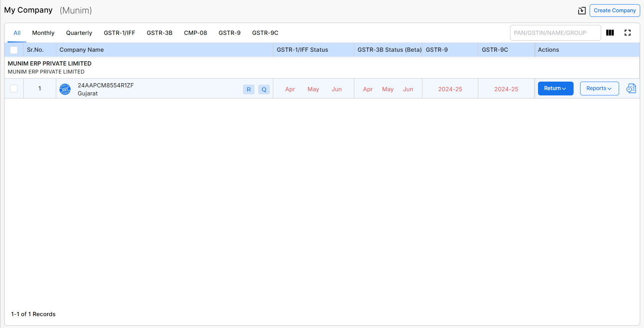The width and height of the screenshot is (644, 328).
Task: Click Apr under GSTR-1/IFF Status
Action: coord(290,89)
